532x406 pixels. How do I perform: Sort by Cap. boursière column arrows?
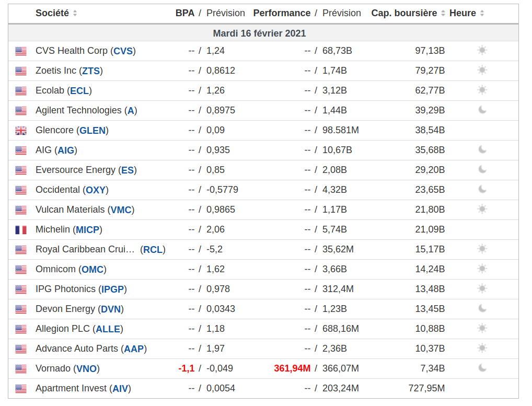click(x=443, y=13)
